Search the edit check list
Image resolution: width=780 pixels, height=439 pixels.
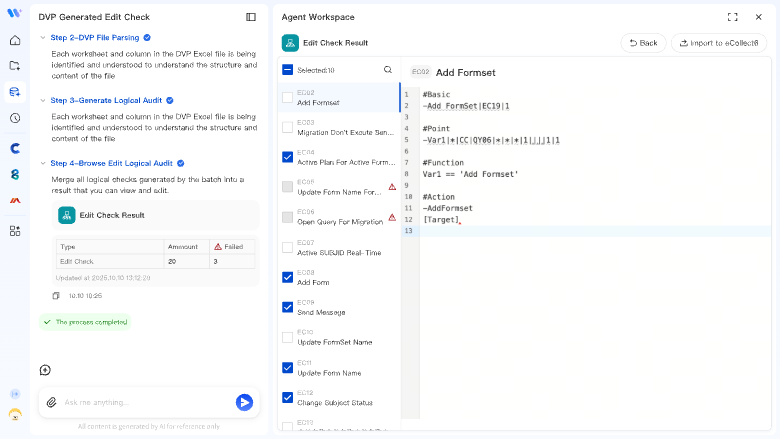point(388,70)
